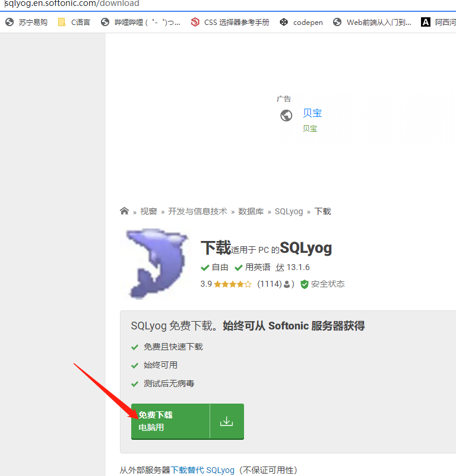
Task: Click the download arrow icon on green button
Action: point(226,421)
